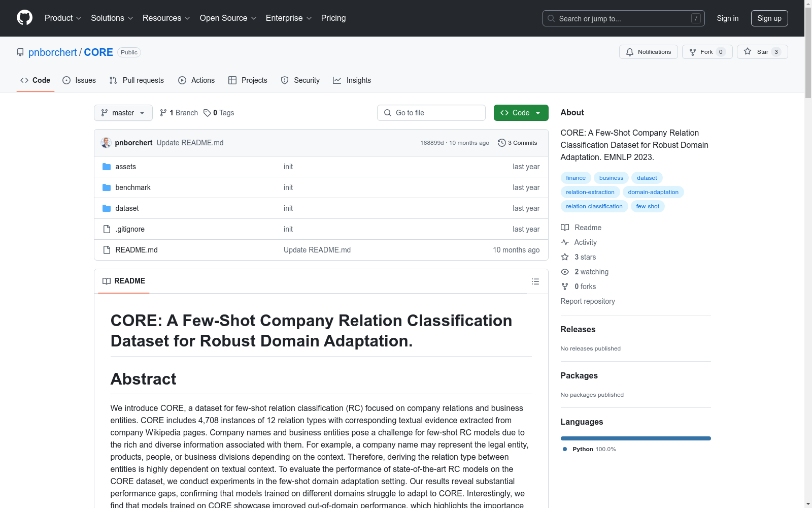Screen dimensions: 812x508
Task: Click the commits history clock icon
Action: pos(501,143)
